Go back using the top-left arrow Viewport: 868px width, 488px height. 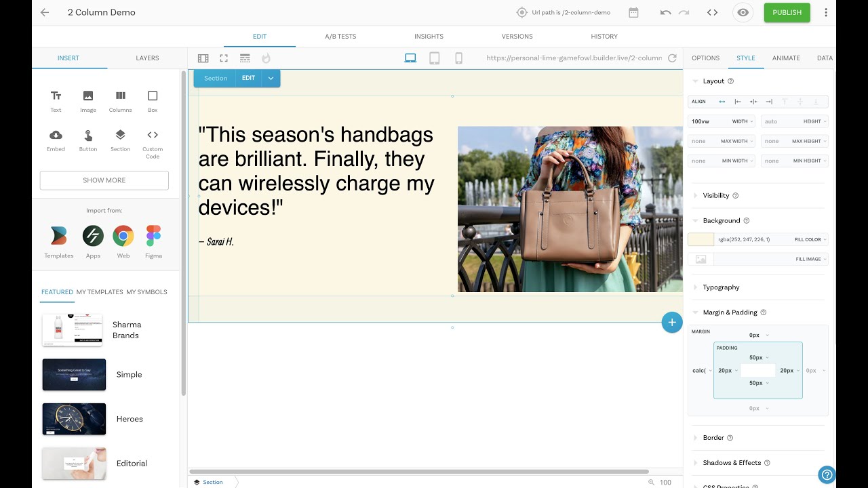point(45,12)
